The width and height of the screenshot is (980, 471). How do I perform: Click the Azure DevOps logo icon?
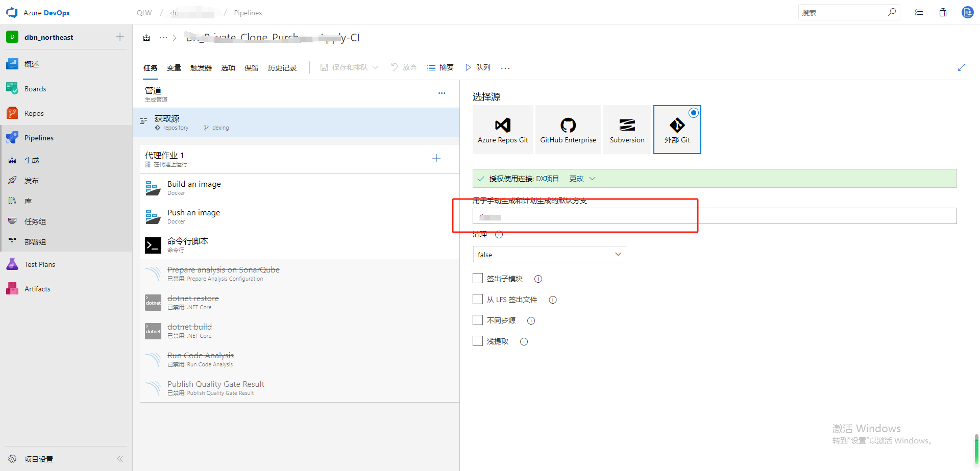(12, 12)
